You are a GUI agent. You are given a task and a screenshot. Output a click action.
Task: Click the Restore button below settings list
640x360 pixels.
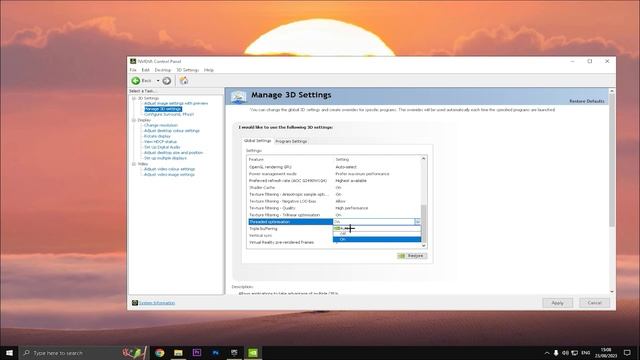(412, 256)
